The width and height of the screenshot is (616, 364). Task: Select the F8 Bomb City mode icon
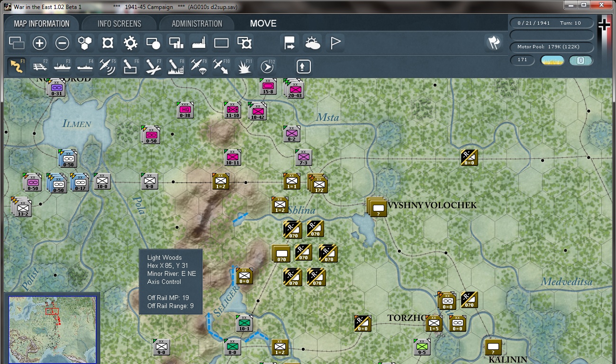tap(176, 66)
